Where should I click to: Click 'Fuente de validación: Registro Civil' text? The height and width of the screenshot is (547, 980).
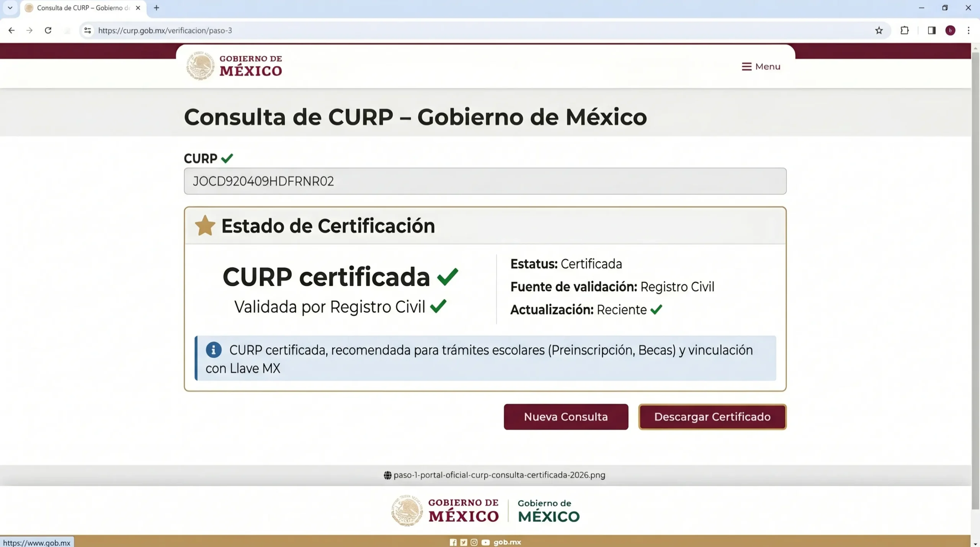coord(612,287)
